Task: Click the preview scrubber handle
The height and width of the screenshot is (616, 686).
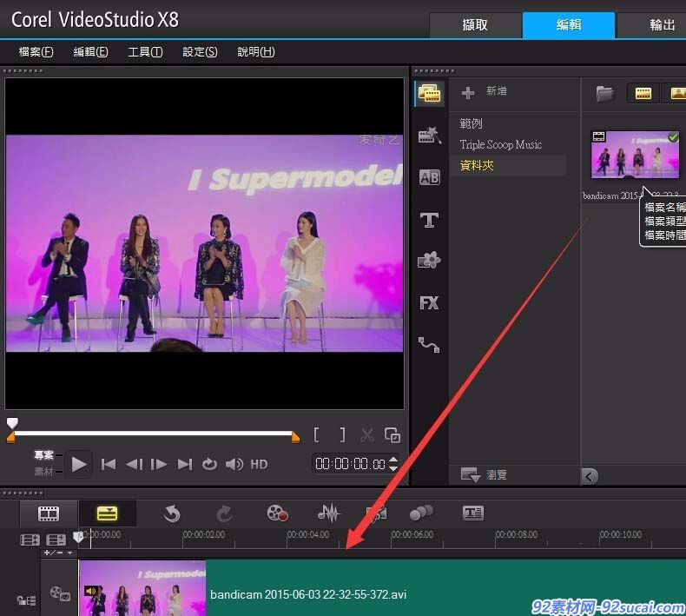Action: coord(12,422)
